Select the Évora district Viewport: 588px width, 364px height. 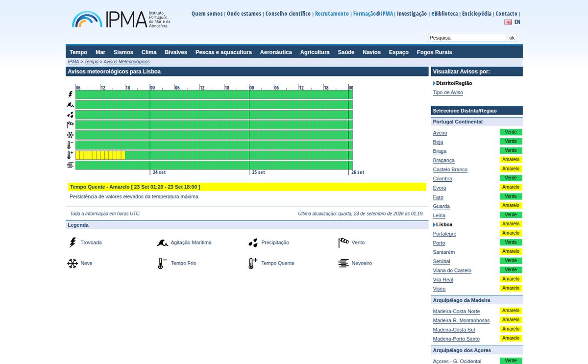tap(440, 188)
